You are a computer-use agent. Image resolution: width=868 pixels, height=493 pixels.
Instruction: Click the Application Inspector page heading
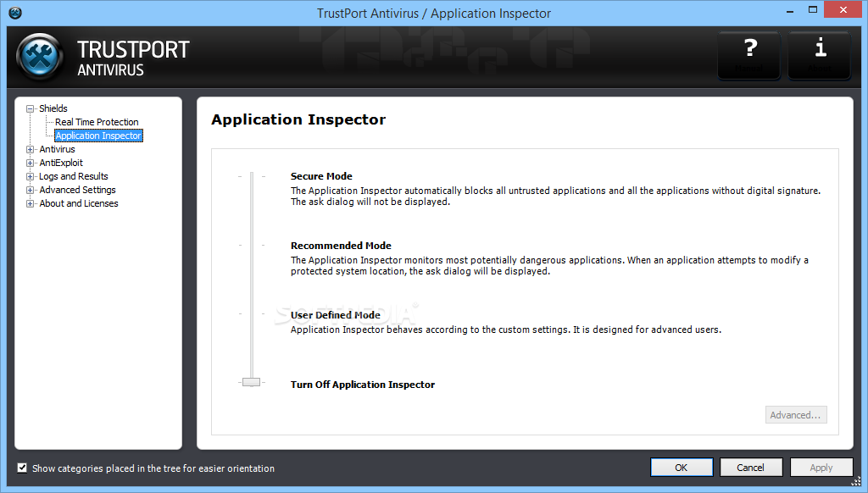(x=298, y=119)
